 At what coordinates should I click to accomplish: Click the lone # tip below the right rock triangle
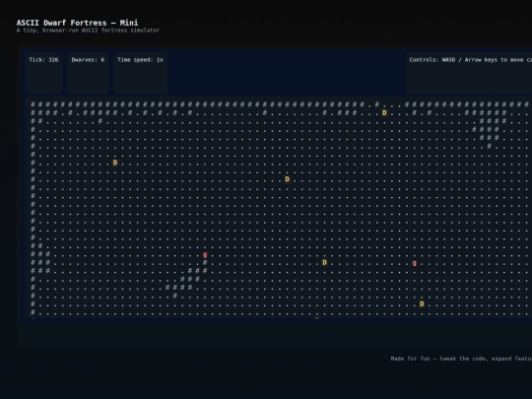click(490, 146)
